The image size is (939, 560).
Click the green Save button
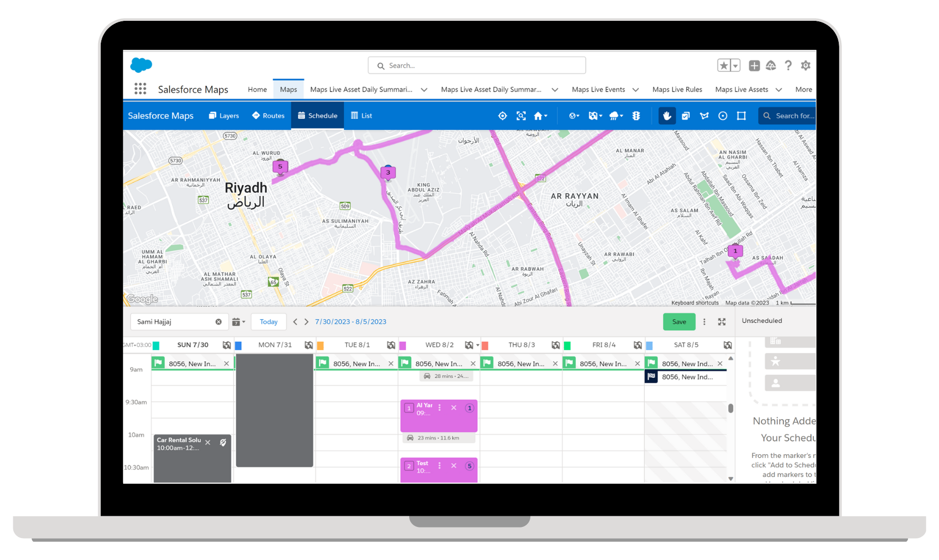(x=679, y=322)
